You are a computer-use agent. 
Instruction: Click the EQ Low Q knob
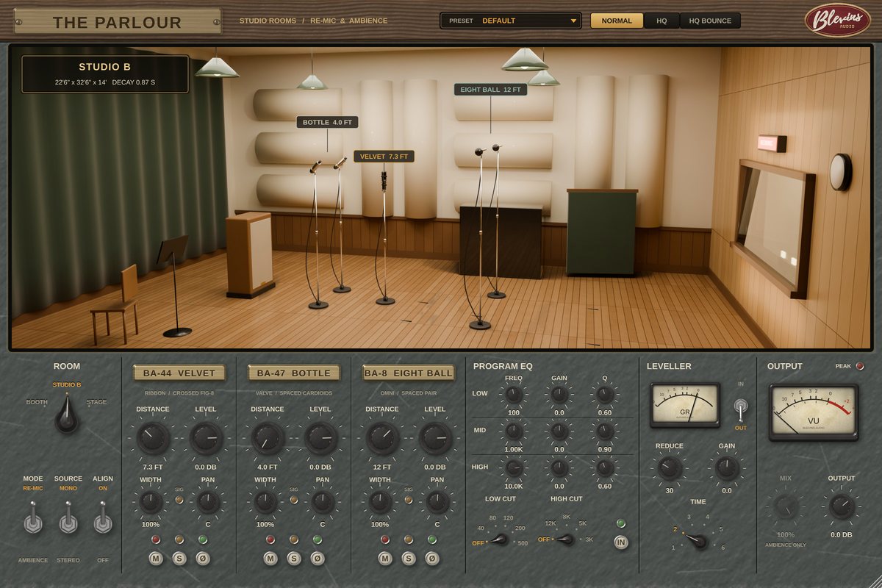pyautogui.click(x=605, y=395)
